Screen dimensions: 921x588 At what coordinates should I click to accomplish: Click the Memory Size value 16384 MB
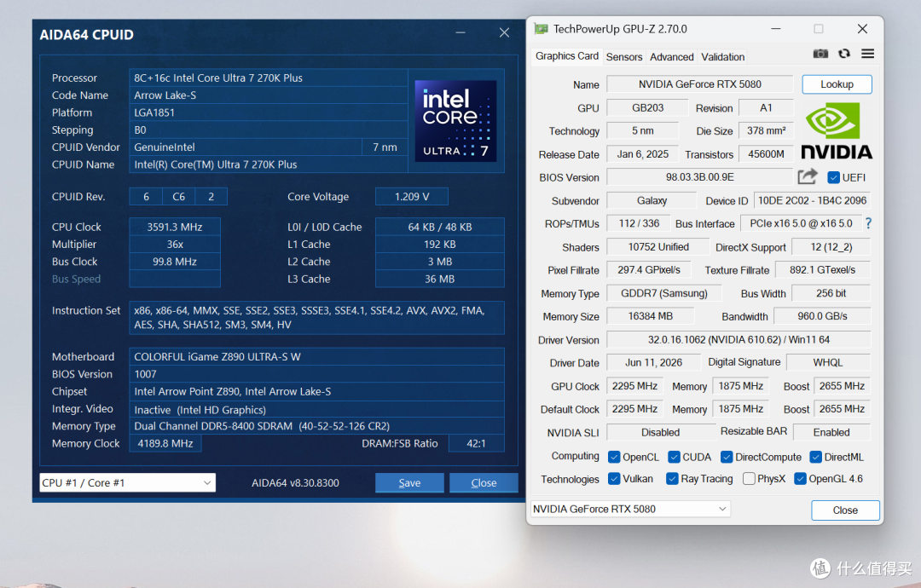(650, 315)
